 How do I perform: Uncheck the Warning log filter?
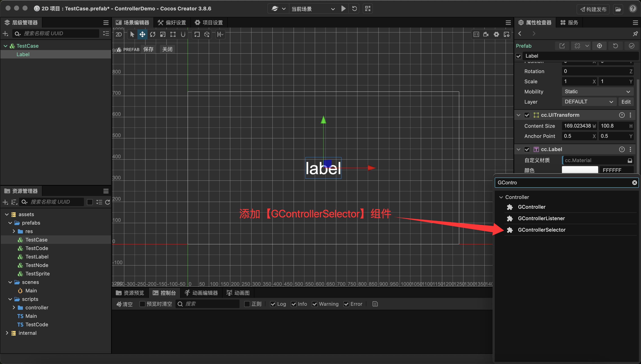[x=315, y=304]
